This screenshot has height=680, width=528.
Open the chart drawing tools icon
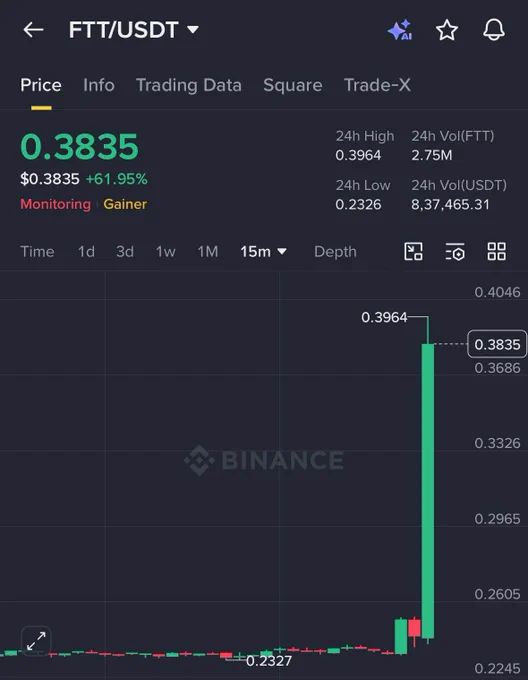[x=413, y=252]
